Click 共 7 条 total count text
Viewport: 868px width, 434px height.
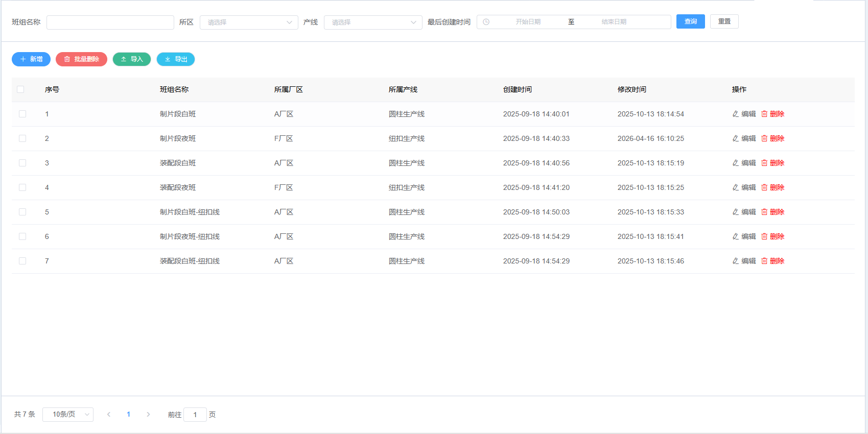pos(25,414)
